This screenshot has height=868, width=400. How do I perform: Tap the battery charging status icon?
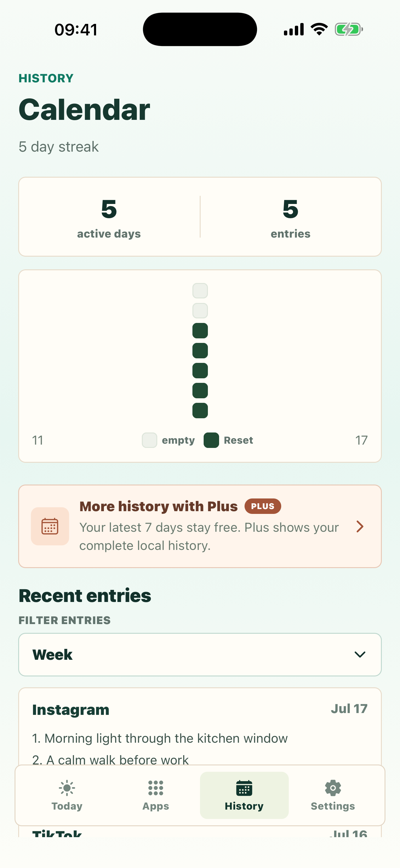349,29
